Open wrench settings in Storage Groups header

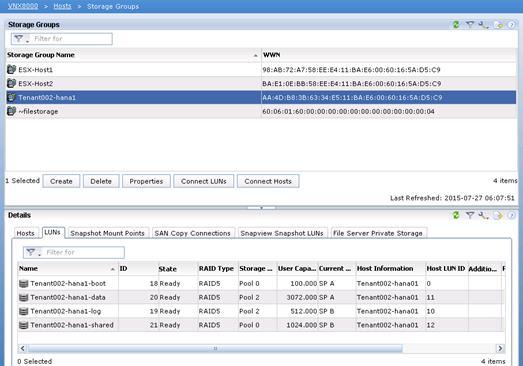click(x=483, y=24)
